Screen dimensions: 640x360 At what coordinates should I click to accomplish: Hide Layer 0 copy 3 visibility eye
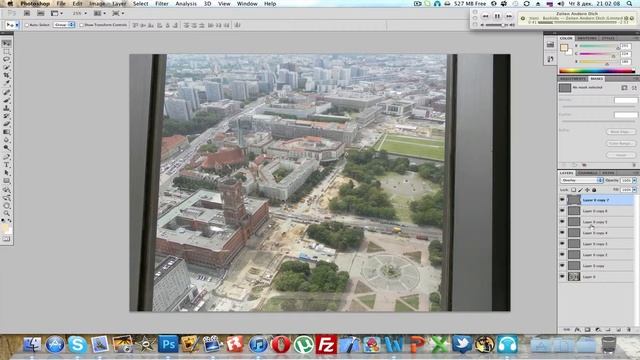click(x=562, y=244)
